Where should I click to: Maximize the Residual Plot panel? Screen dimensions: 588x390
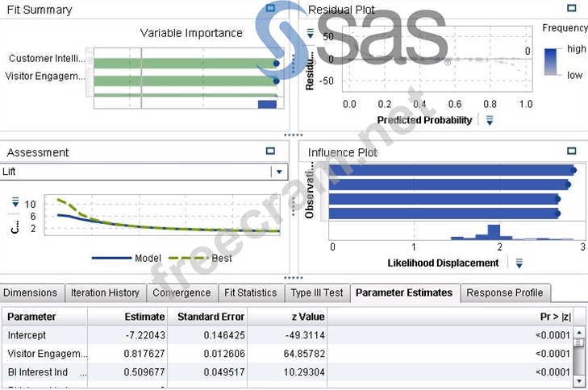click(572, 9)
